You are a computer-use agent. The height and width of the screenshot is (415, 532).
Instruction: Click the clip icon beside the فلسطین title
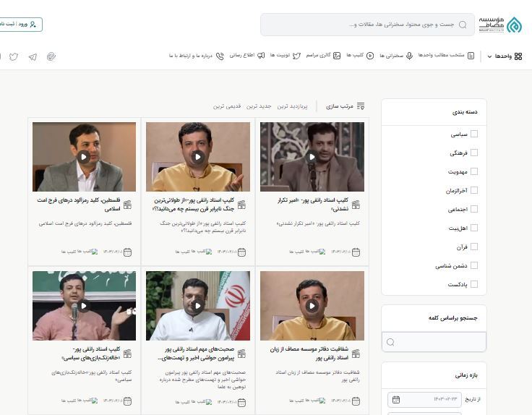coord(127,205)
